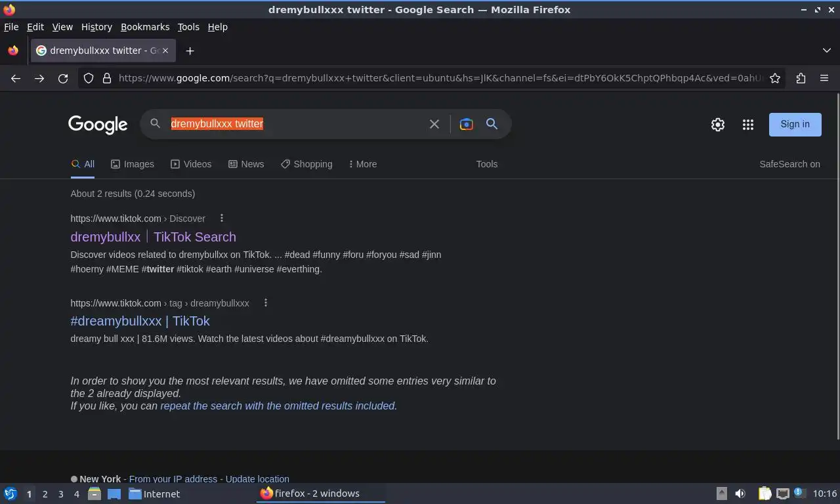This screenshot has height=504, width=840.
Task: Open the Edit menu
Action: [x=35, y=27]
